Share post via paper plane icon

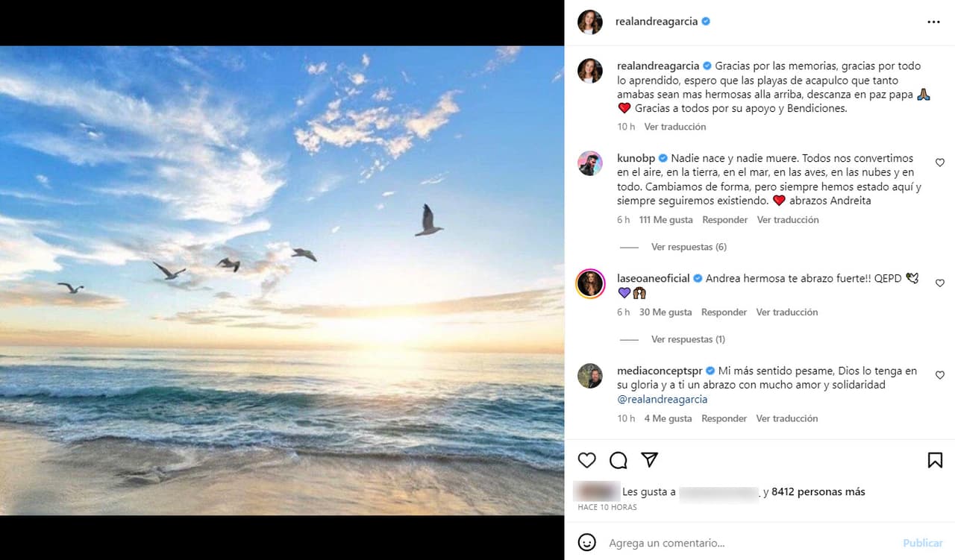(650, 460)
